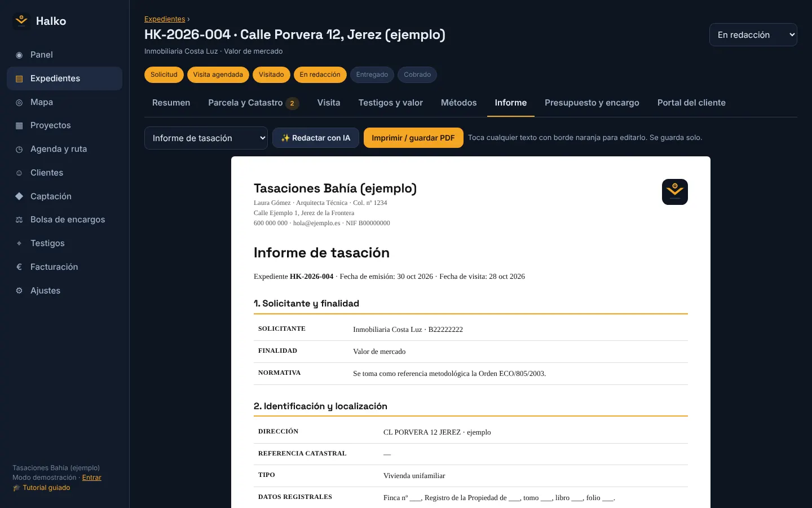The image size is (812, 508).
Task: Open the Panel section
Action: coord(64,55)
